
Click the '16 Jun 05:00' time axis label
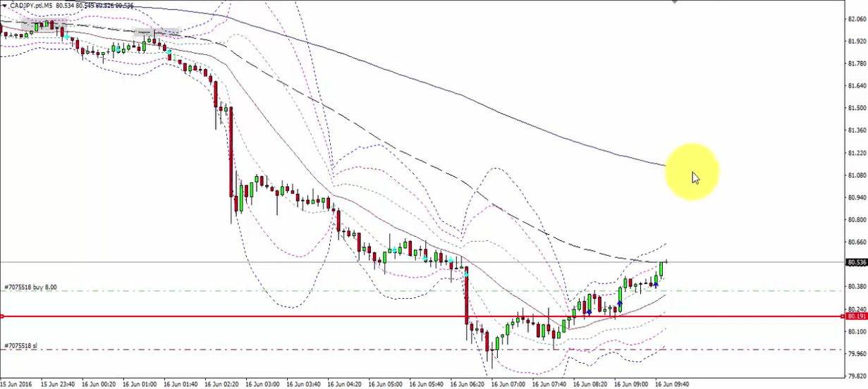click(386, 385)
